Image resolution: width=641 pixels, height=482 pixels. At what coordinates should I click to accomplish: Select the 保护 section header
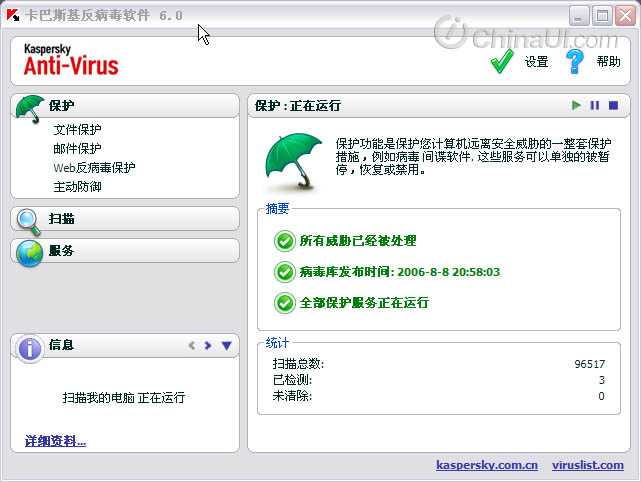coord(125,105)
